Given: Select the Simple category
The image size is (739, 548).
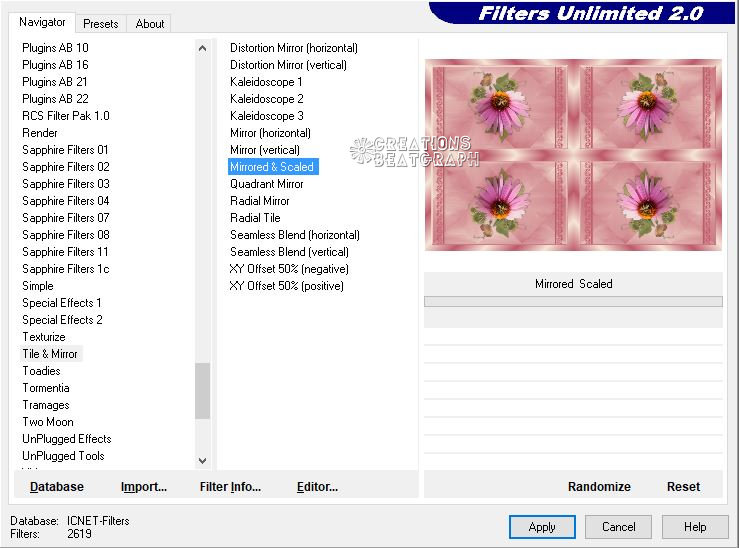Looking at the screenshot, I should (x=38, y=286).
